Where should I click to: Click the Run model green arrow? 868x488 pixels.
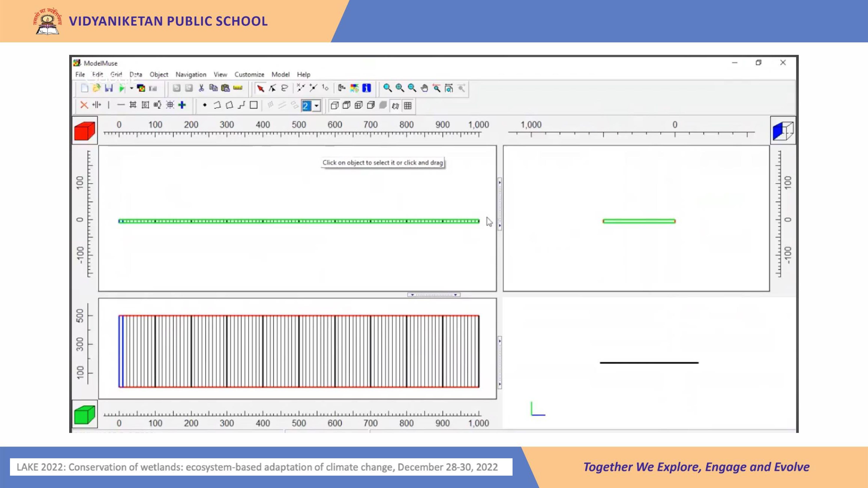coord(122,88)
